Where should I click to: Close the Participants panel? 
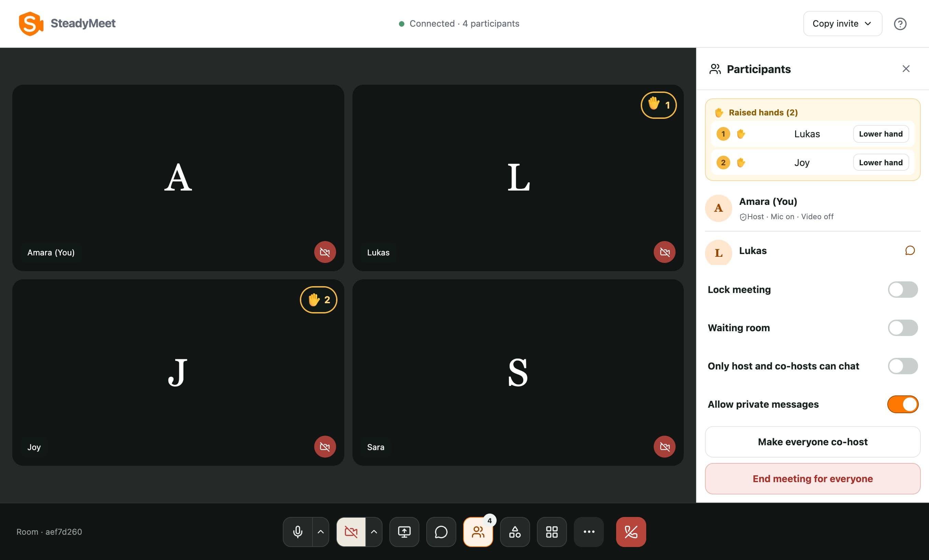(906, 69)
